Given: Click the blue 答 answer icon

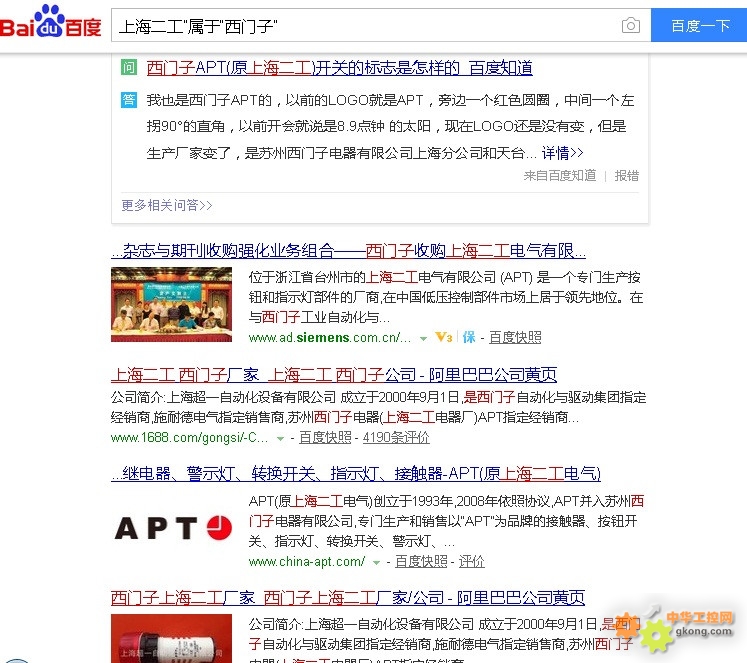Looking at the screenshot, I should 129,100.
